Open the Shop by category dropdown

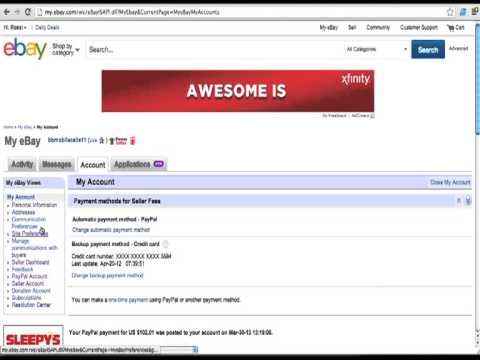click(x=66, y=49)
